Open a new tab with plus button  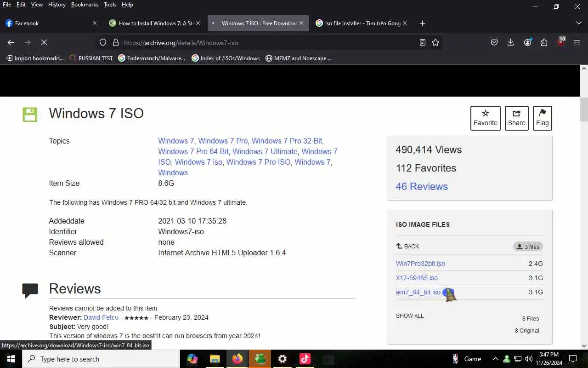point(422,23)
